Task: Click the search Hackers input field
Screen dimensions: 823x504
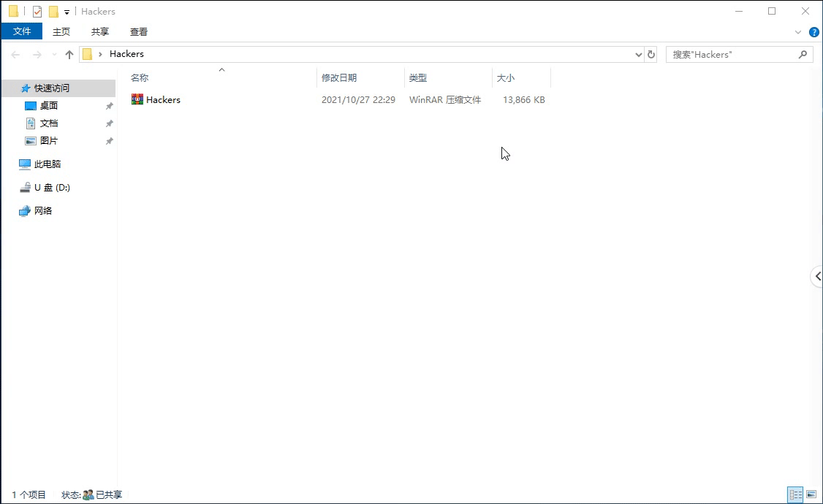Action: [731, 54]
